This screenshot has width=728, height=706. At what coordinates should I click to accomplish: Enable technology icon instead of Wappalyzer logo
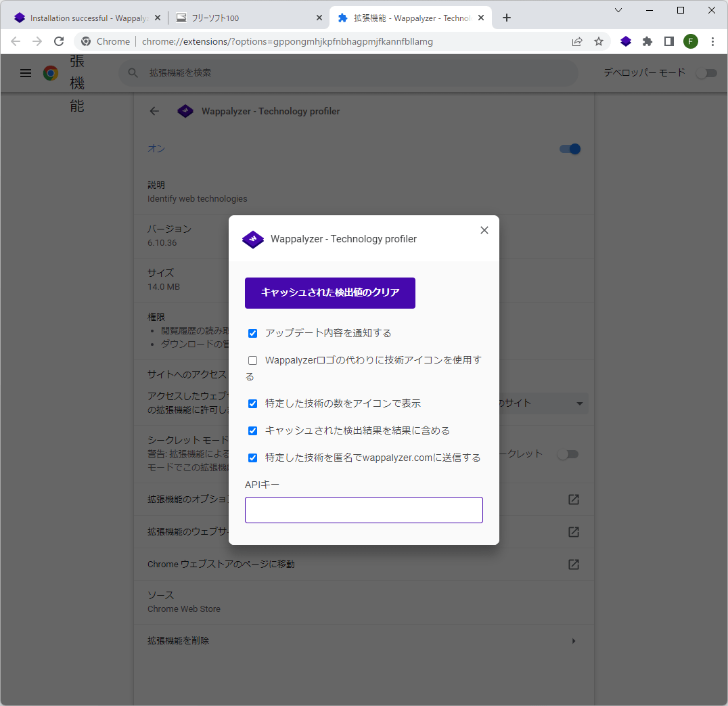point(252,360)
